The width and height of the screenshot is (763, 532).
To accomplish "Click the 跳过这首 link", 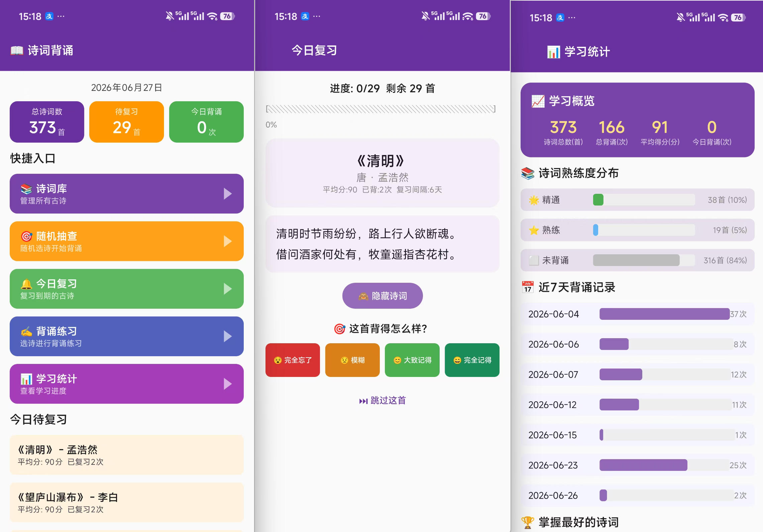I will coord(383,401).
